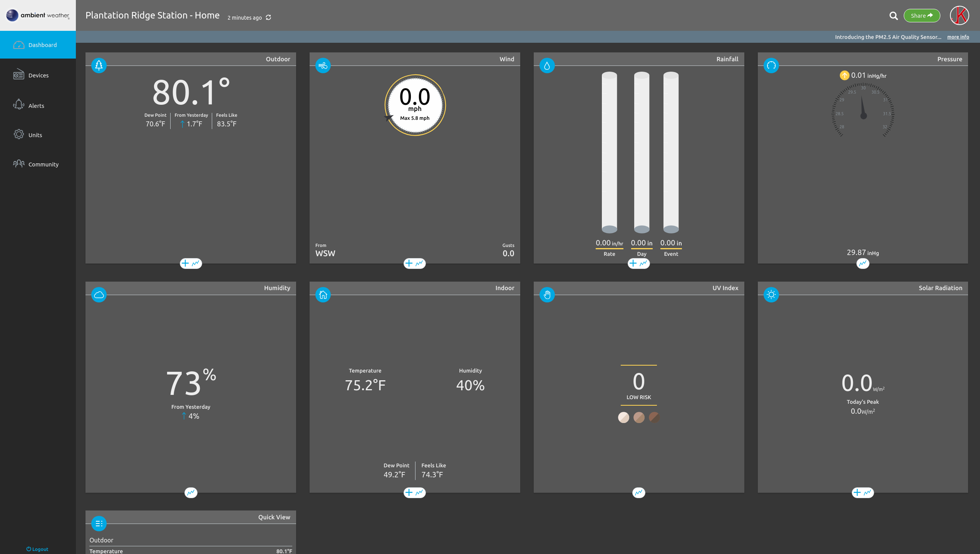This screenshot has height=554, width=980.
Task: Select the Wind tile icon
Action: (323, 65)
